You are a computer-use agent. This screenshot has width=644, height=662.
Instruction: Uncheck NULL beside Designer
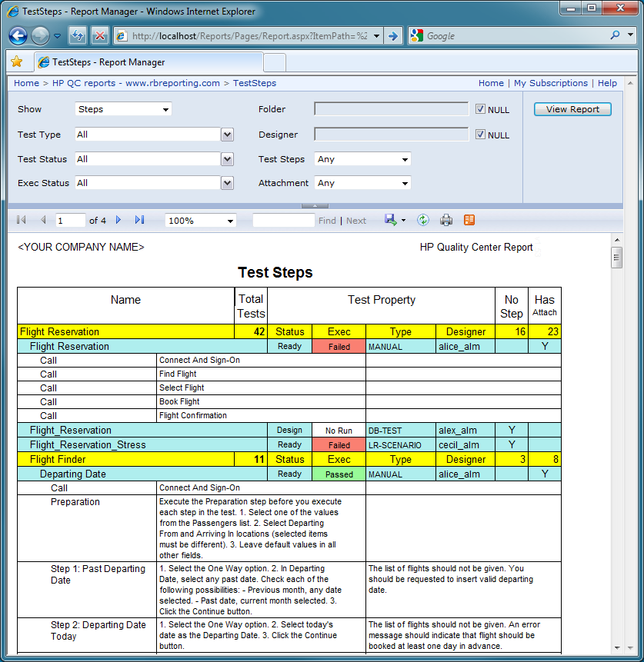coord(481,135)
